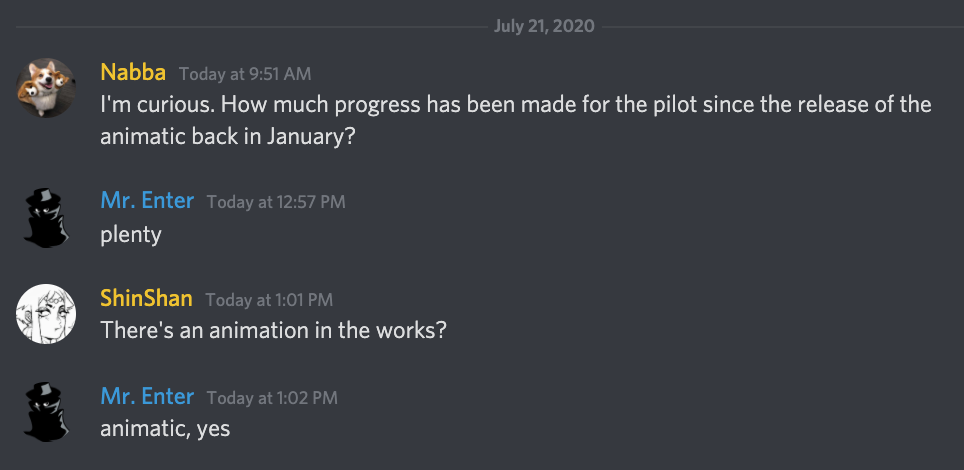Select the "July 21, 2020" date divider

pos(544,26)
